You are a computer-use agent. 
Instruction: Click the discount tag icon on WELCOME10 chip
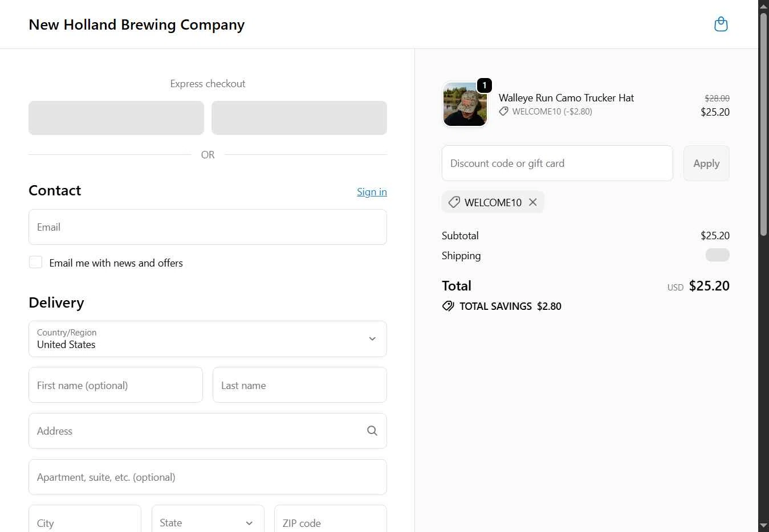(454, 202)
